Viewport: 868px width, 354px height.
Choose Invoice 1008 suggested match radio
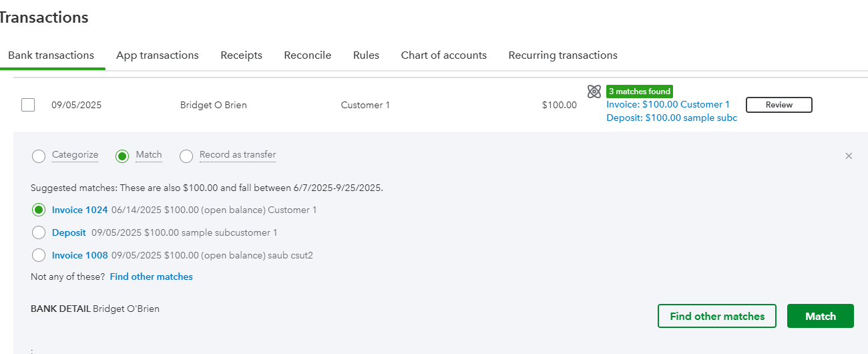click(39, 255)
